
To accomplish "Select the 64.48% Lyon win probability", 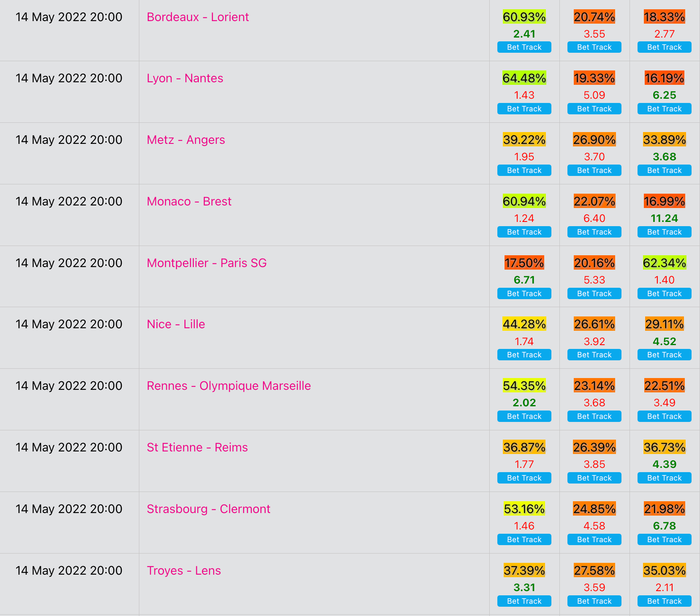I will [524, 78].
